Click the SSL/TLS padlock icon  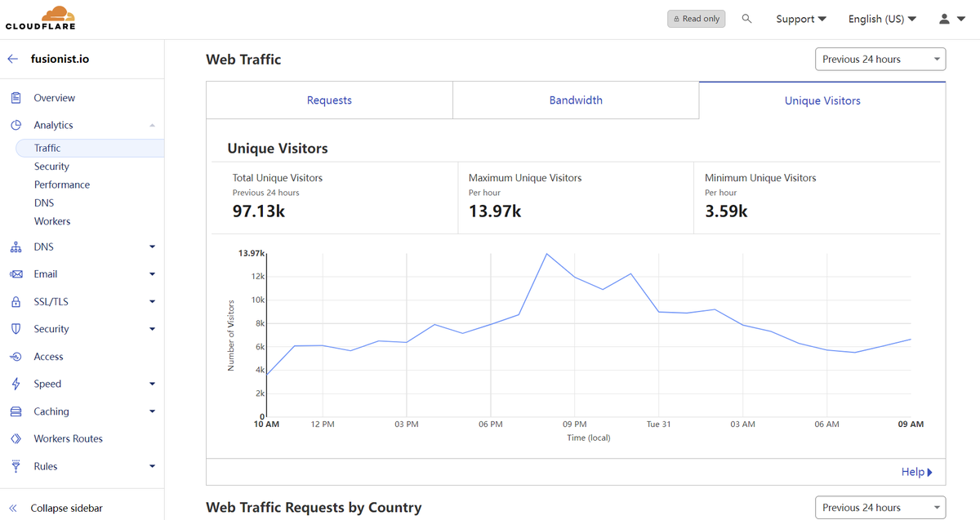click(x=16, y=302)
